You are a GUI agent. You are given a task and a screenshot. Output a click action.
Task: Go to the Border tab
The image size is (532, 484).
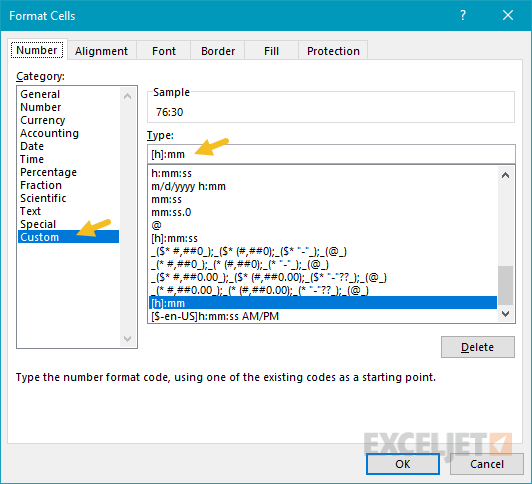click(218, 51)
